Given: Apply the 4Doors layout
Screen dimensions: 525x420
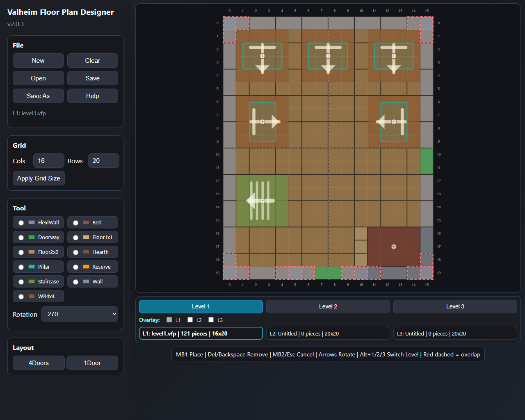Looking at the screenshot, I should 39,363.
